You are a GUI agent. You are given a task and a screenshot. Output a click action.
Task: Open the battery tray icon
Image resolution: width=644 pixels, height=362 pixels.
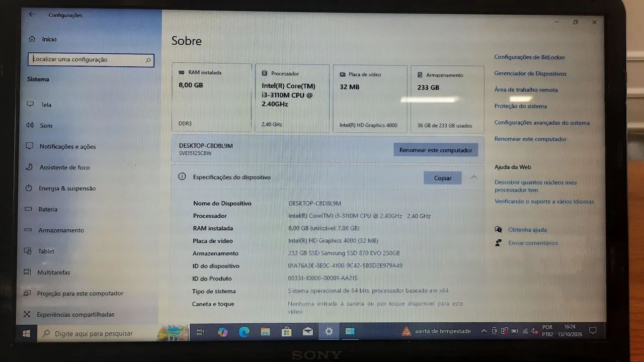coord(515,331)
